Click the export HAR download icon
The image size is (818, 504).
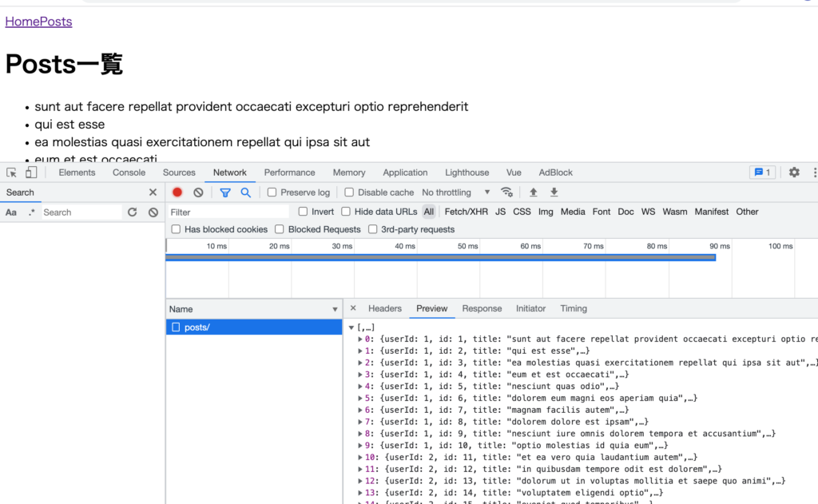click(554, 192)
